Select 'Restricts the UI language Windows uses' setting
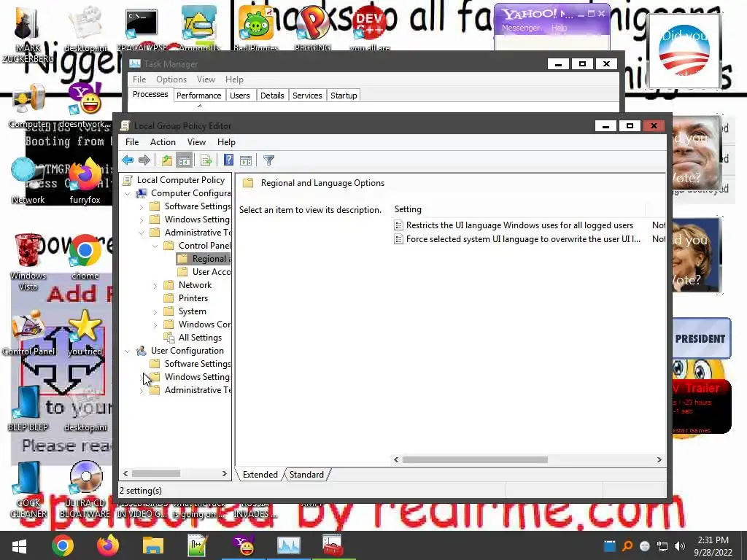The image size is (747, 560). pos(519,225)
